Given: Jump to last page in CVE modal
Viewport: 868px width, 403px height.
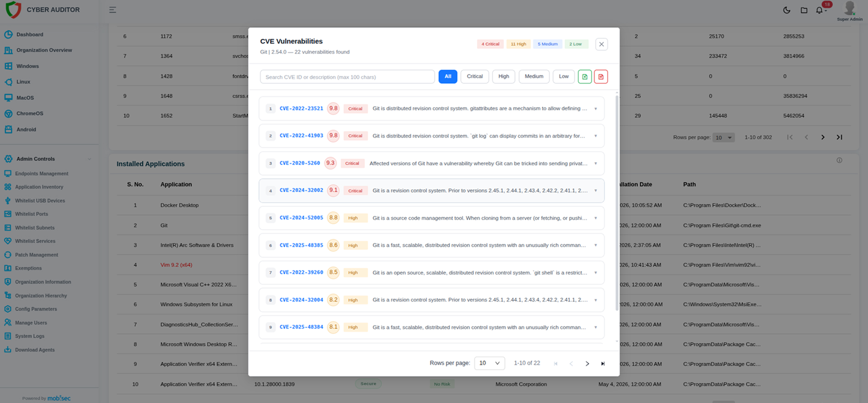Looking at the screenshot, I should tap(603, 364).
